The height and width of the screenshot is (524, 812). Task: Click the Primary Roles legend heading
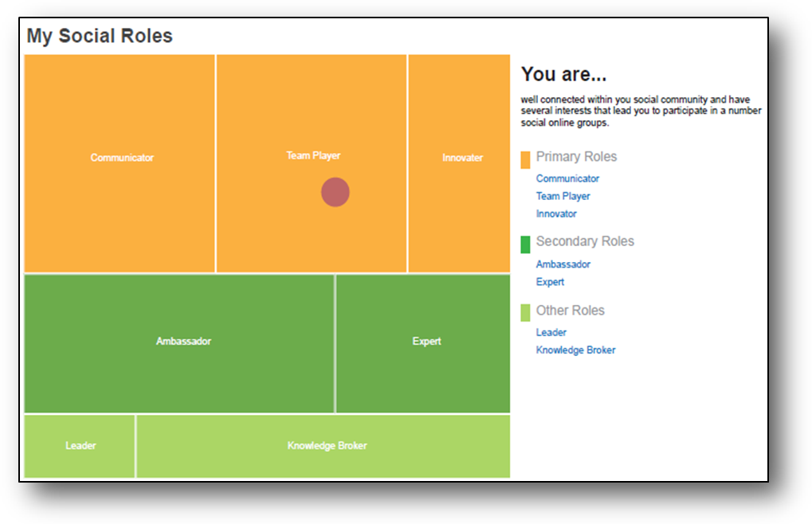tap(576, 157)
